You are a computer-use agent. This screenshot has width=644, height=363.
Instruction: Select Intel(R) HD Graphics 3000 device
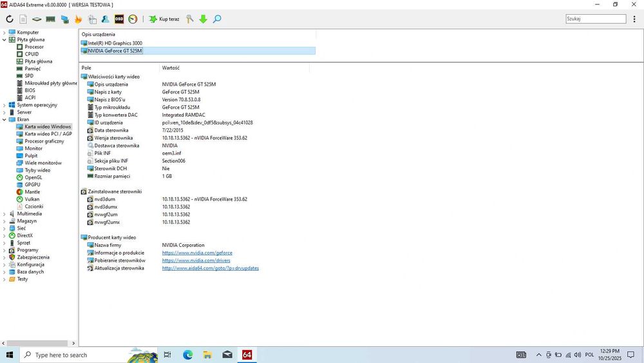coord(115,43)
